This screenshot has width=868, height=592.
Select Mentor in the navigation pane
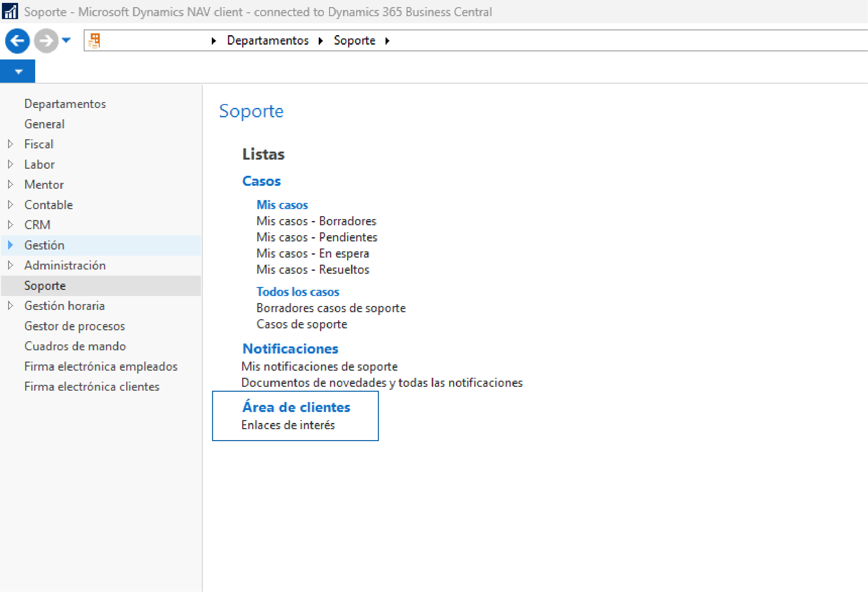pos(44,184)
